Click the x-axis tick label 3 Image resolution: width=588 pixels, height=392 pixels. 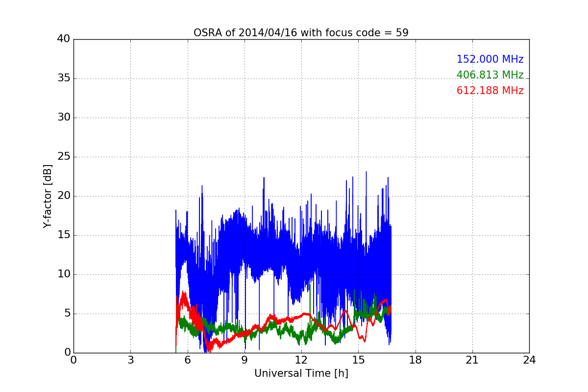coord(130,360)
